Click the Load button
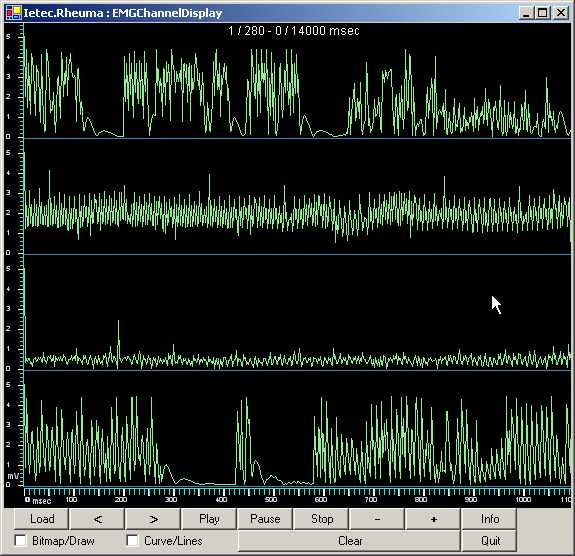Image resolution: width=575 pixels, height=556 pixels. pyautogui.click(x=41, y=519)
